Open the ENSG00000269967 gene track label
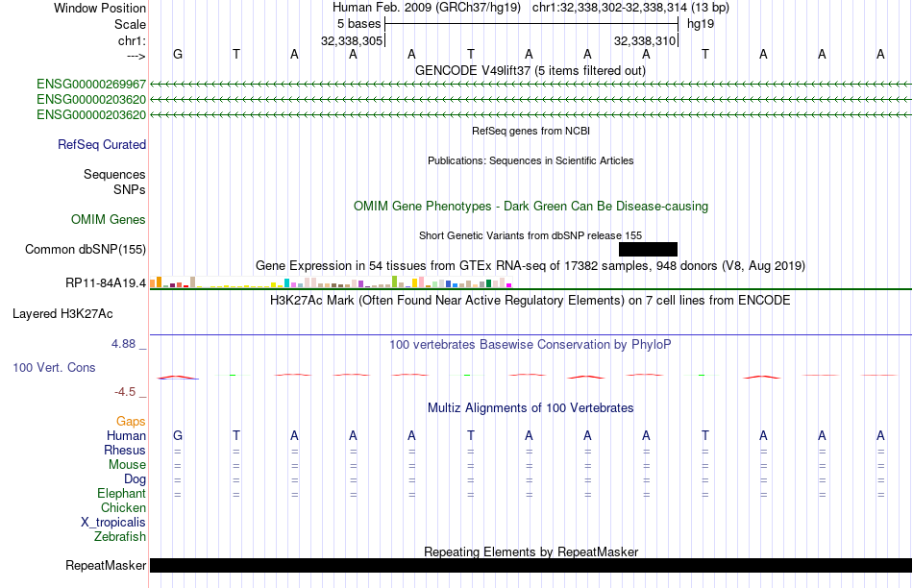913x588 pixels. coord(91,85)
